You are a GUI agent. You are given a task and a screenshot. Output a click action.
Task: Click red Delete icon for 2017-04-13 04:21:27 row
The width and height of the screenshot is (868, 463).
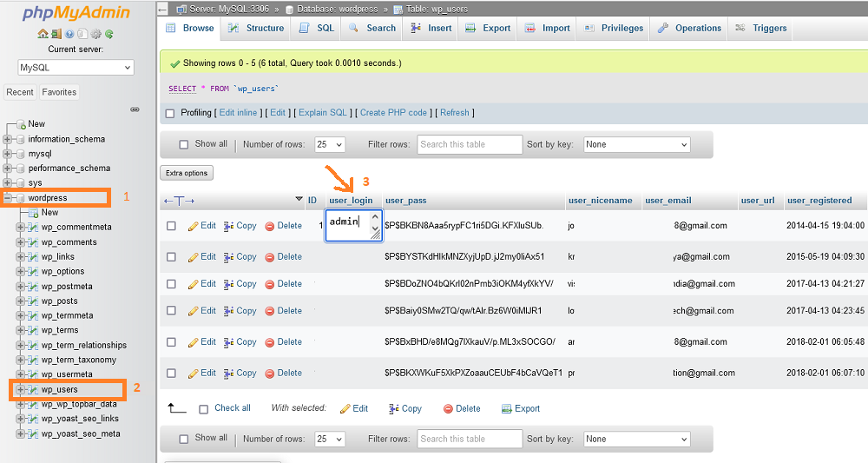point(270,284)
